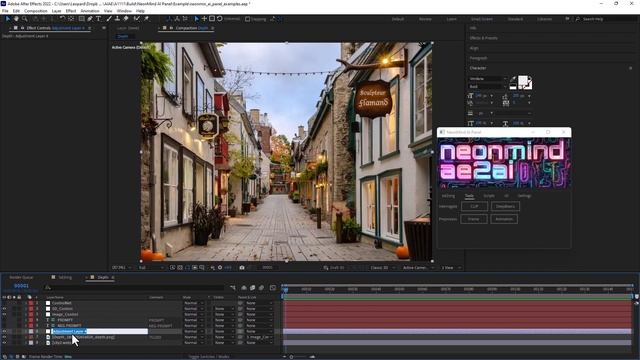Select the Rectangle shape tool
This screenshot has height=360, width=640.
pyautogui.click(x=81, y=19)
